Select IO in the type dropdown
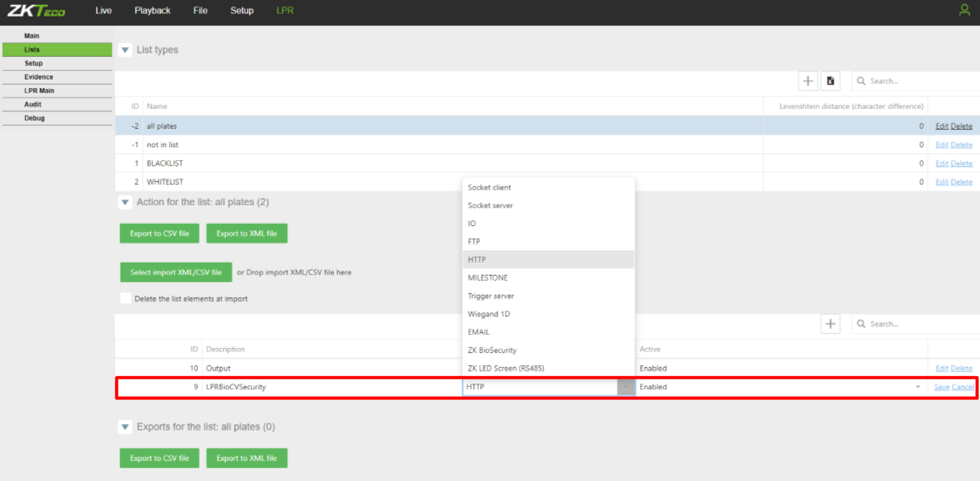The width and height of the screenshot is (980, 481). pyautogui.click(x=548, y=224)
